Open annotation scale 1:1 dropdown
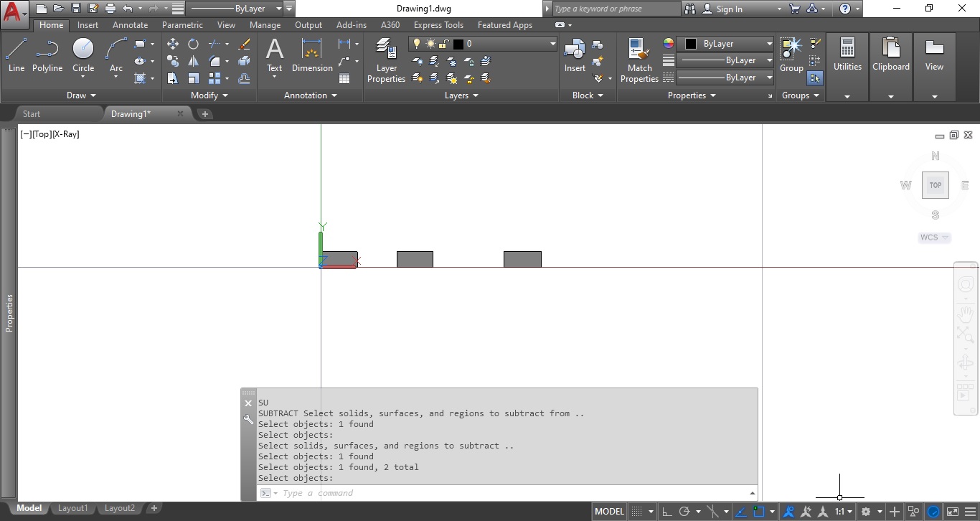 pos(843,512)
